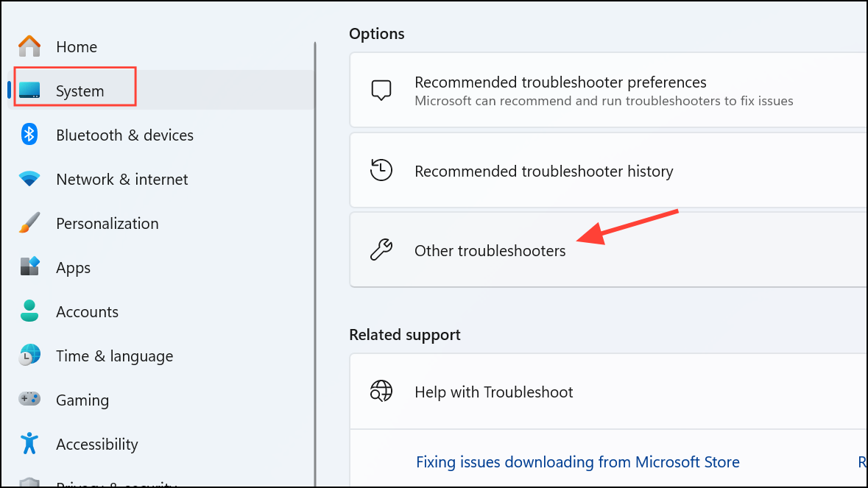Click the Options heading text
868x488 pixels.
[x=376, y=34]
